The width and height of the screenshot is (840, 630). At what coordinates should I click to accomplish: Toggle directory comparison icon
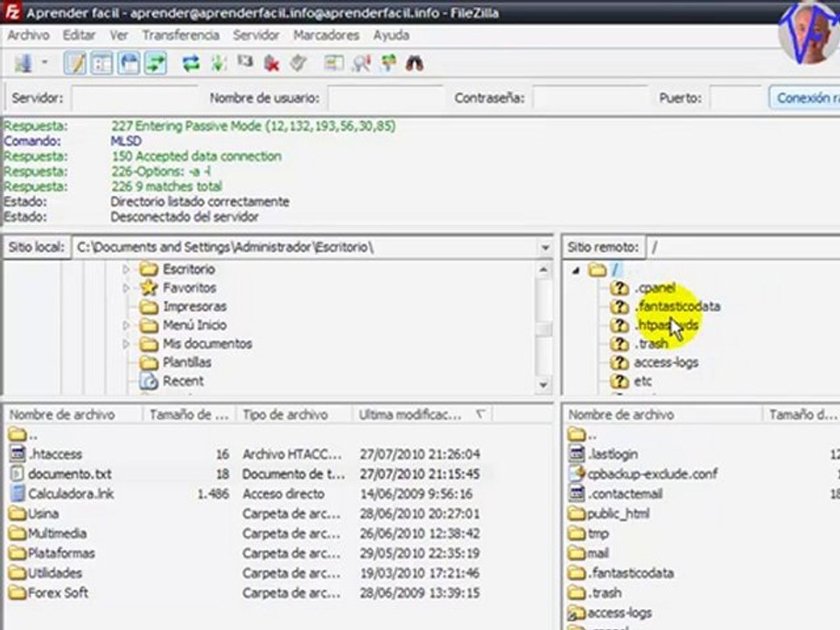[361, 64]
